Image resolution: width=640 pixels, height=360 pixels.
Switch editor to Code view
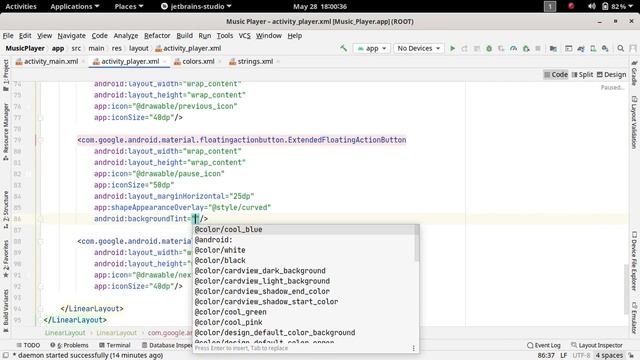coord(556,74)
